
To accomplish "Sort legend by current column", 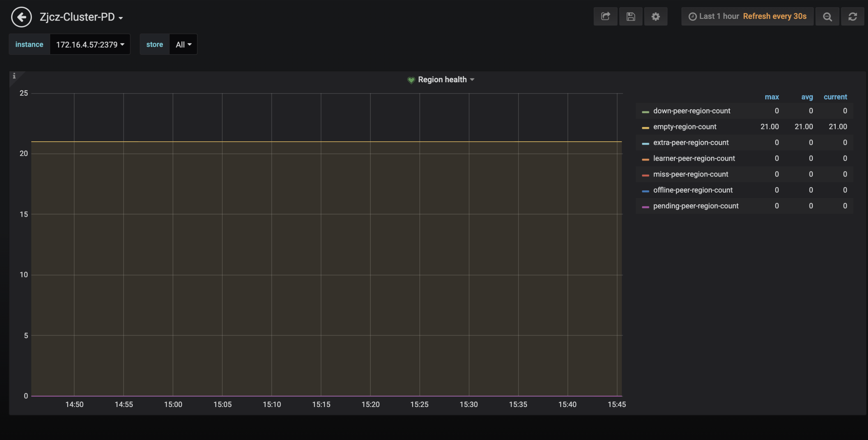I will click(x=835, y=97).
